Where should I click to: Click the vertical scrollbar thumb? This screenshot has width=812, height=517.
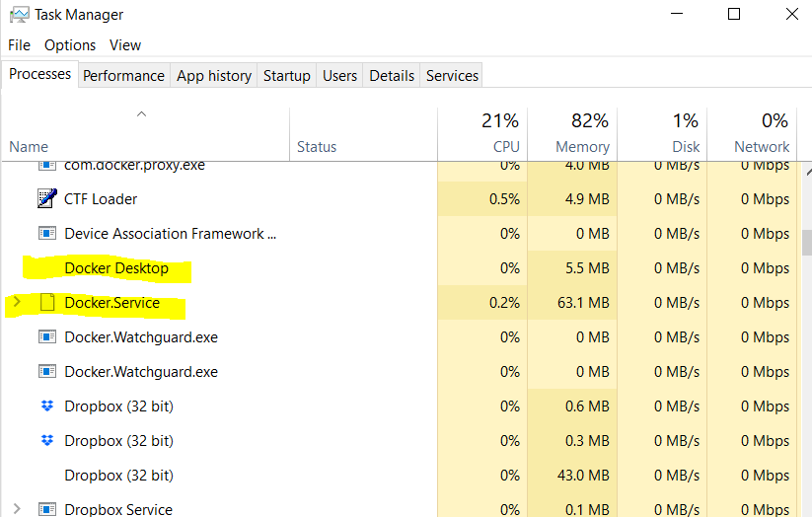[807, 243]
